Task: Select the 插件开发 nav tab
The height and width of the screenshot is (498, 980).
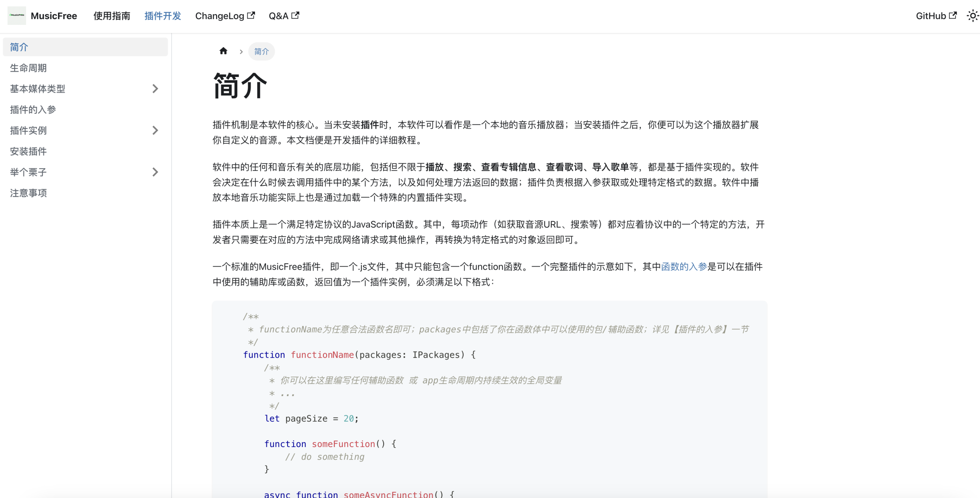Action: tap(163, 16)
